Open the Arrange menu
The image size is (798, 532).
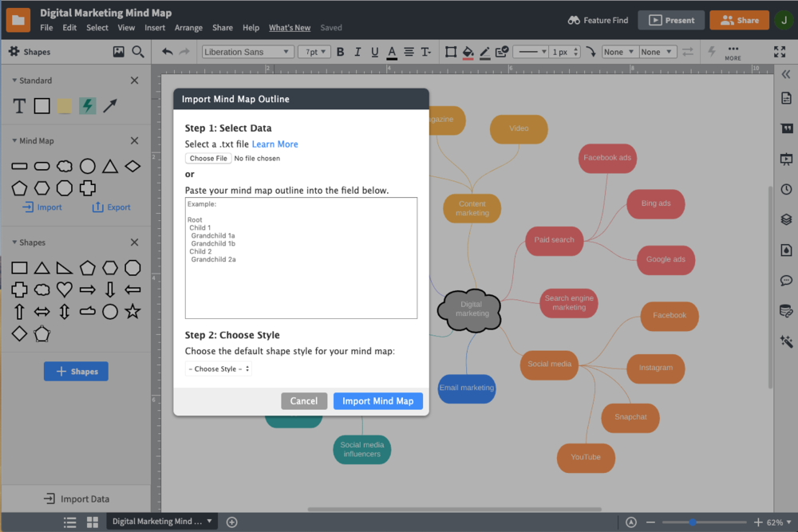[x=188, y=28]
